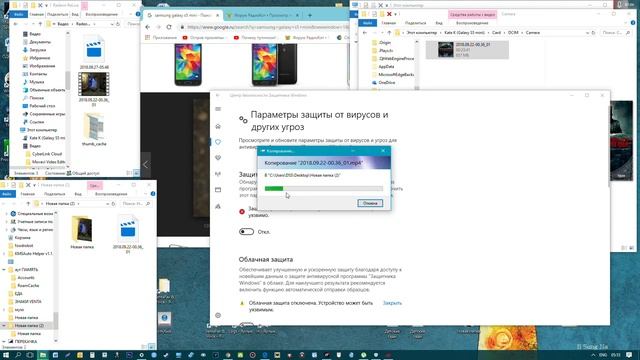
Task: Click DCIM in top-right Explorer breadcrumb
Action: 513,32
